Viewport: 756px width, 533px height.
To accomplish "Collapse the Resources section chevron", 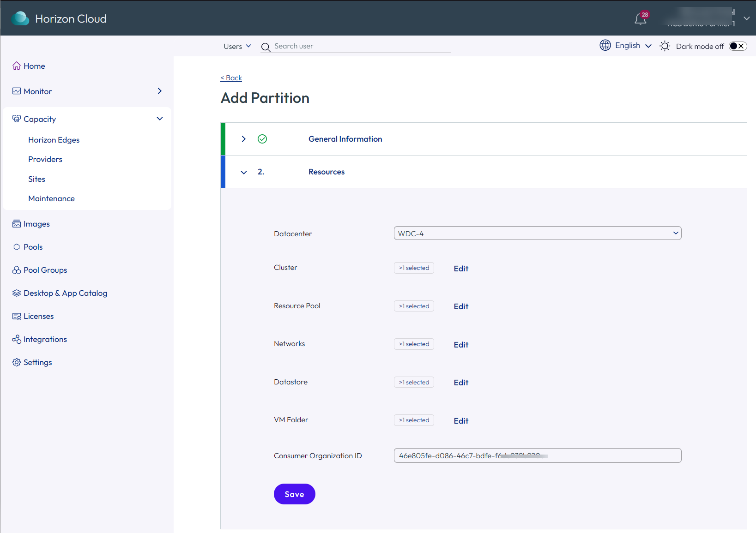I will click(x=244, y=172).
